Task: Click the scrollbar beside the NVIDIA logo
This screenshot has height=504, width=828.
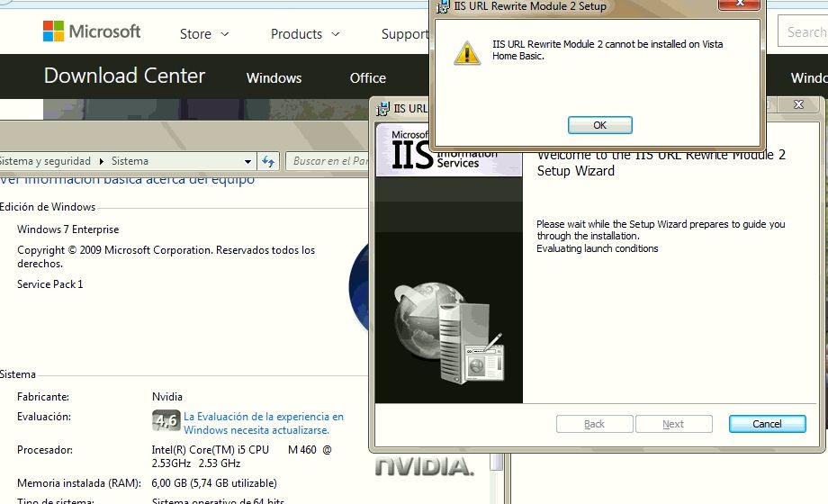Action: 497,463
